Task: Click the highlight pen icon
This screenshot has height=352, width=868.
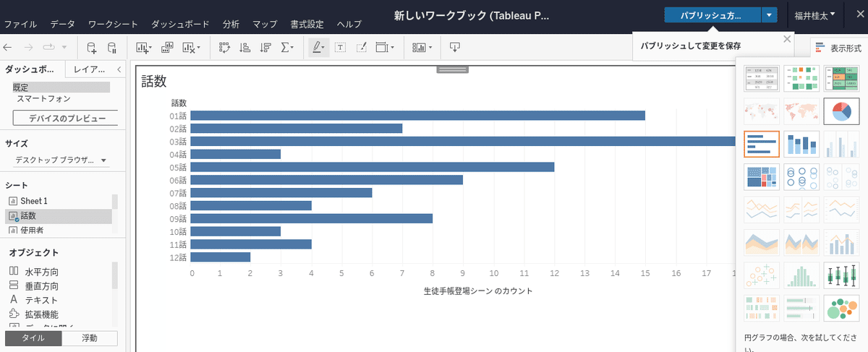Action: coord(315,48)
